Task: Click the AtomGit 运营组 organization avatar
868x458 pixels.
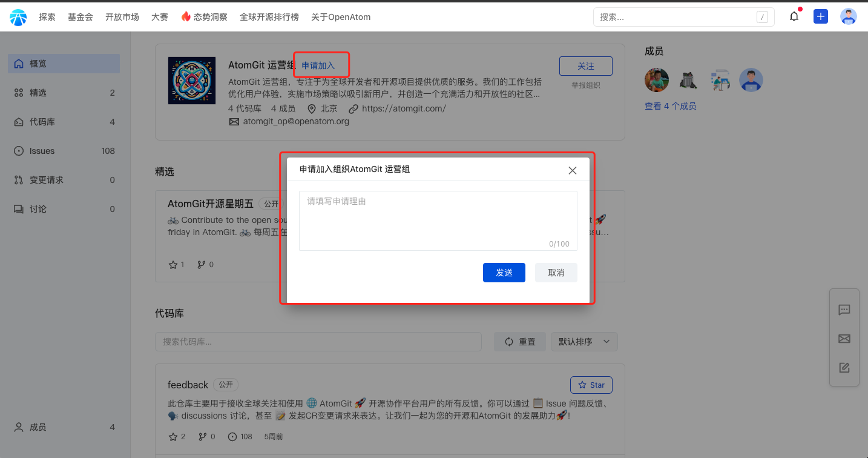Action: (x=192, y=81)
